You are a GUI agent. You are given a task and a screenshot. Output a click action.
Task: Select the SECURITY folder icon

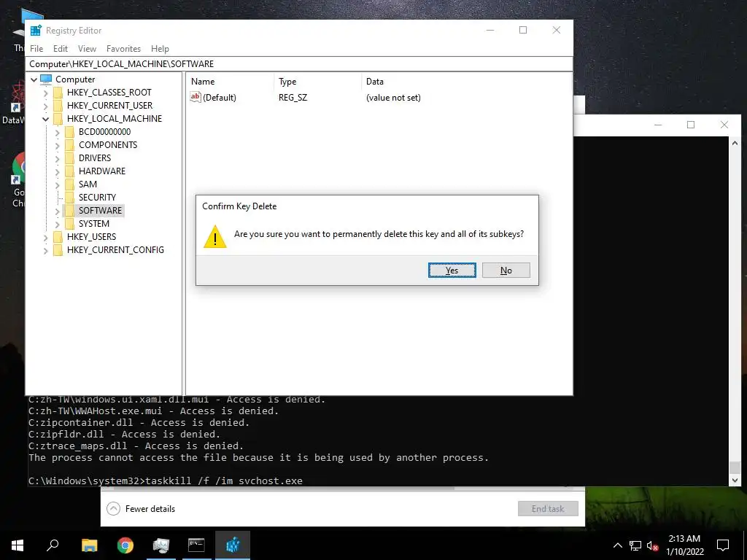click(69, 197)
